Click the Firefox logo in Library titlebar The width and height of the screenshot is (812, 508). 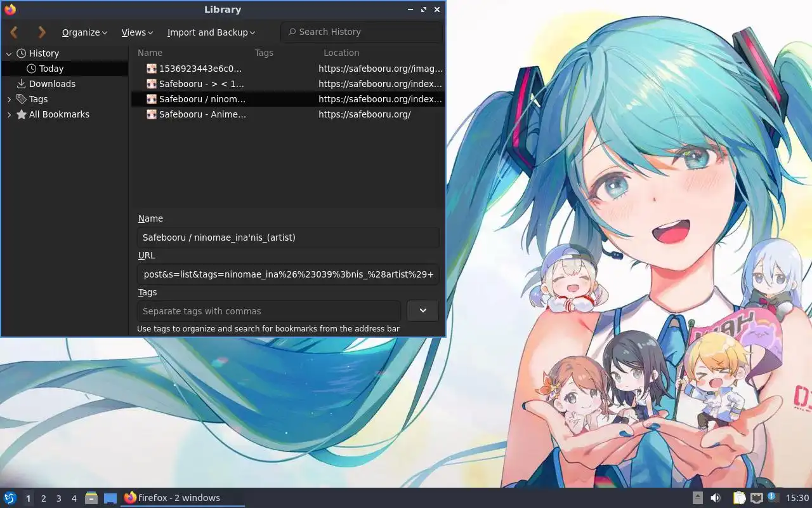point(10,9)
